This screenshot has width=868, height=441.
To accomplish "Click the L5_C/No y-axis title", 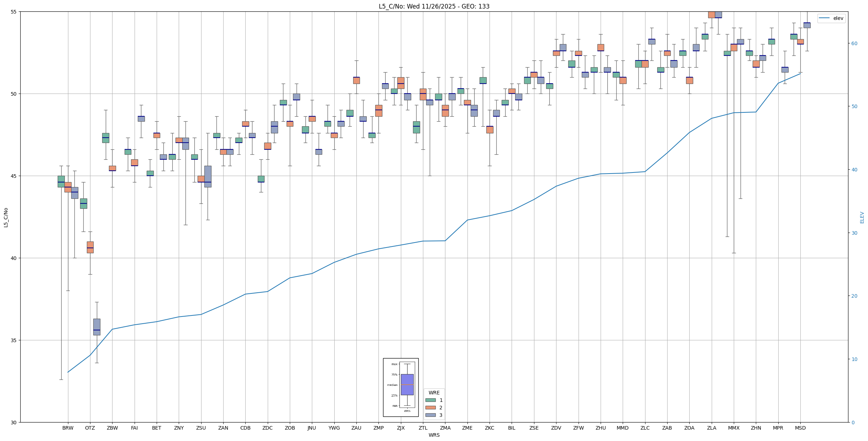I will (x=6, y=217).
